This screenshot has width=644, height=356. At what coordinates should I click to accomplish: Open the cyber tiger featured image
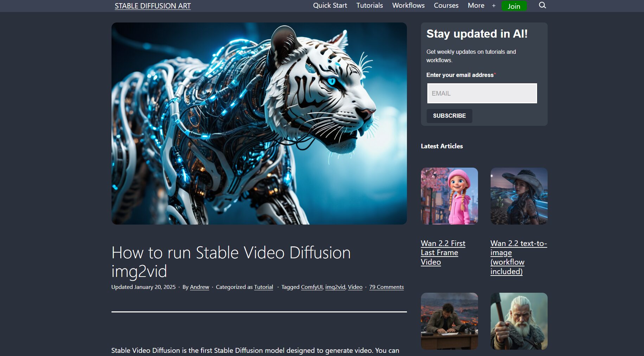259,123
